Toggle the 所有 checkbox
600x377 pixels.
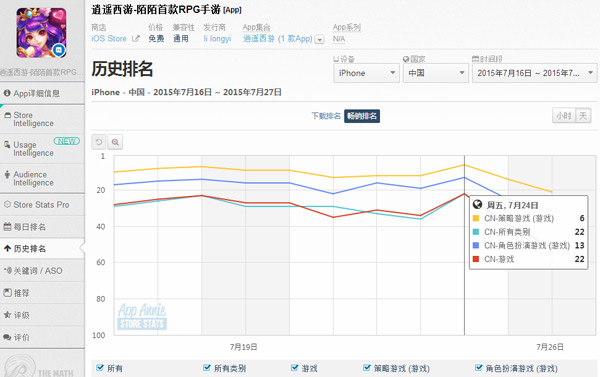pyautogui.click(x=100, y=368)
